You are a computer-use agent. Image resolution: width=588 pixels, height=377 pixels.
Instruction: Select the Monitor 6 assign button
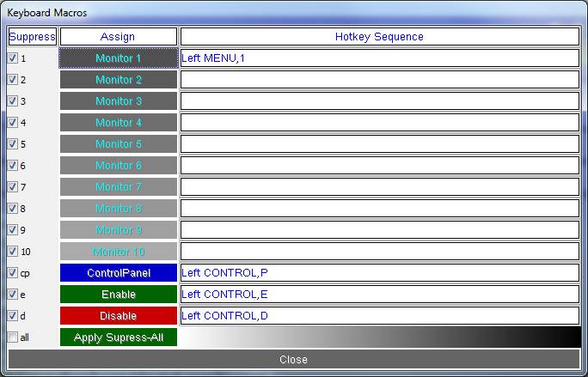119,165
